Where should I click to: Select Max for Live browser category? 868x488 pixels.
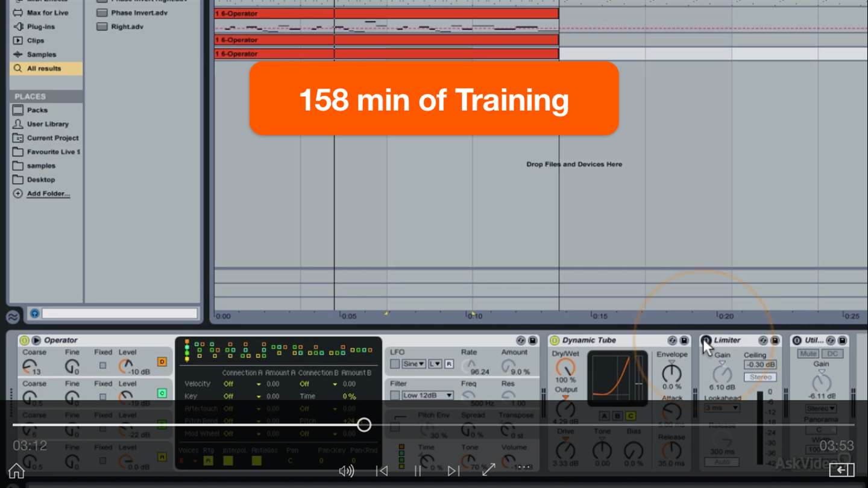40,13
